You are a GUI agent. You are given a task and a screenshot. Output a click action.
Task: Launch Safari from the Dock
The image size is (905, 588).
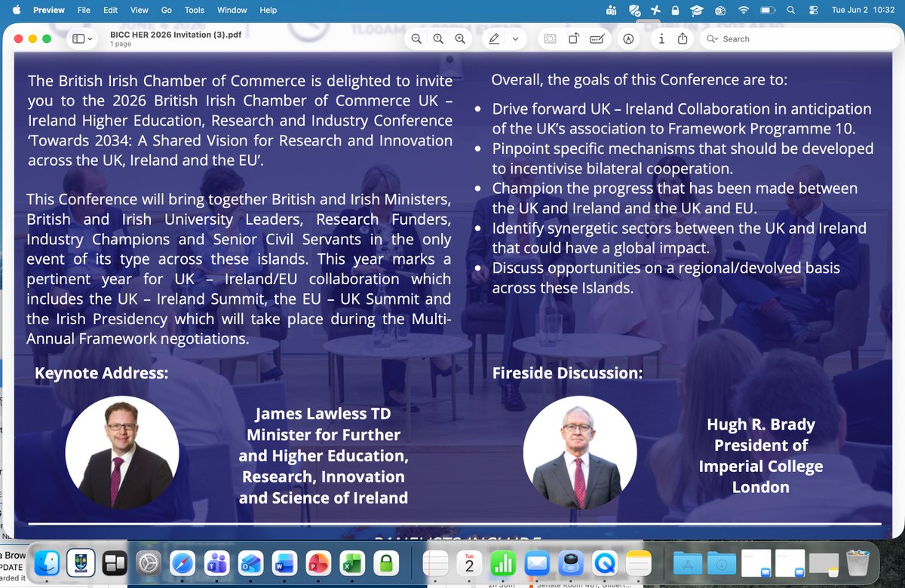click(x=184, y=563)
